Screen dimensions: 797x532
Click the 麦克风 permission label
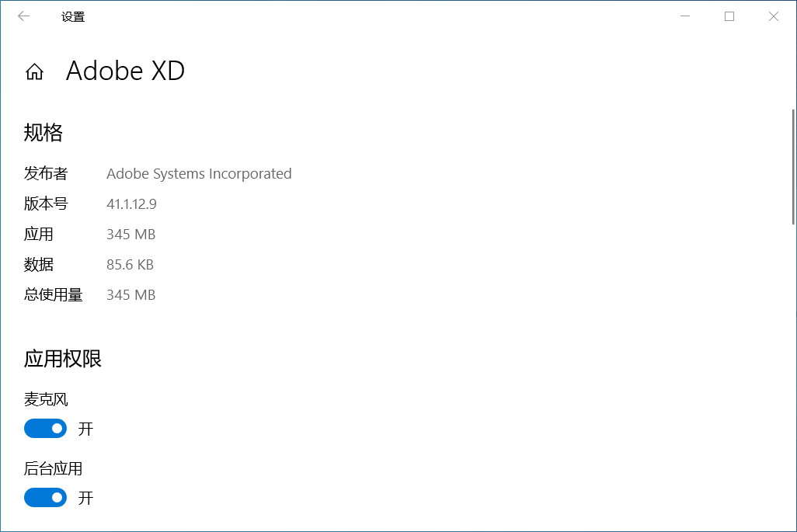pos(46,399)
